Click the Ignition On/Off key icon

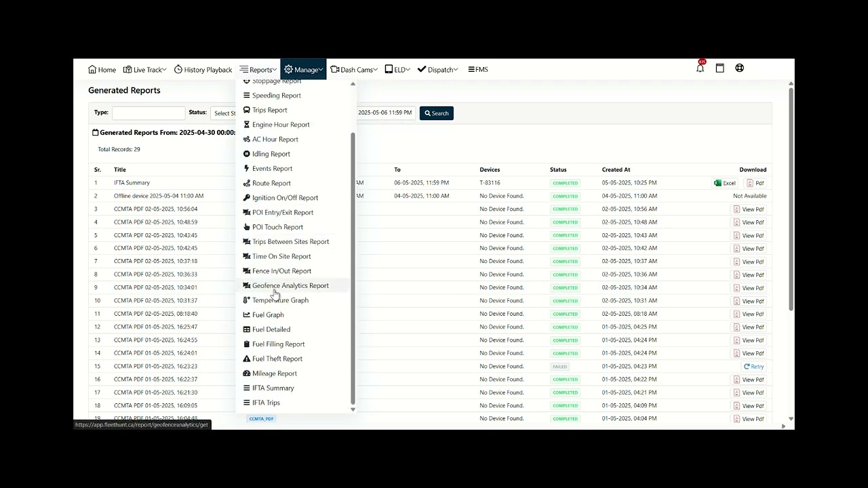pos(247,198)
